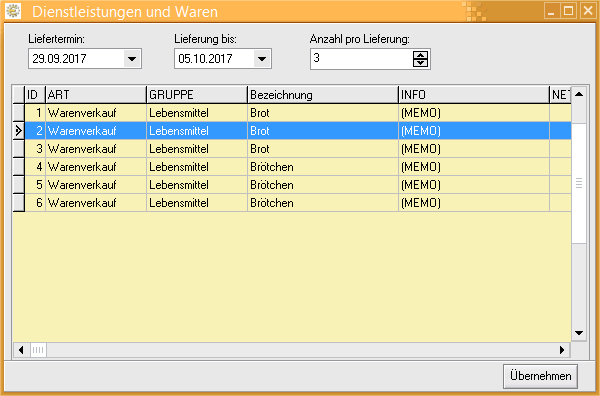
Task: Click the horizontal scrollbar right arrow
Action: pos(562,350)
